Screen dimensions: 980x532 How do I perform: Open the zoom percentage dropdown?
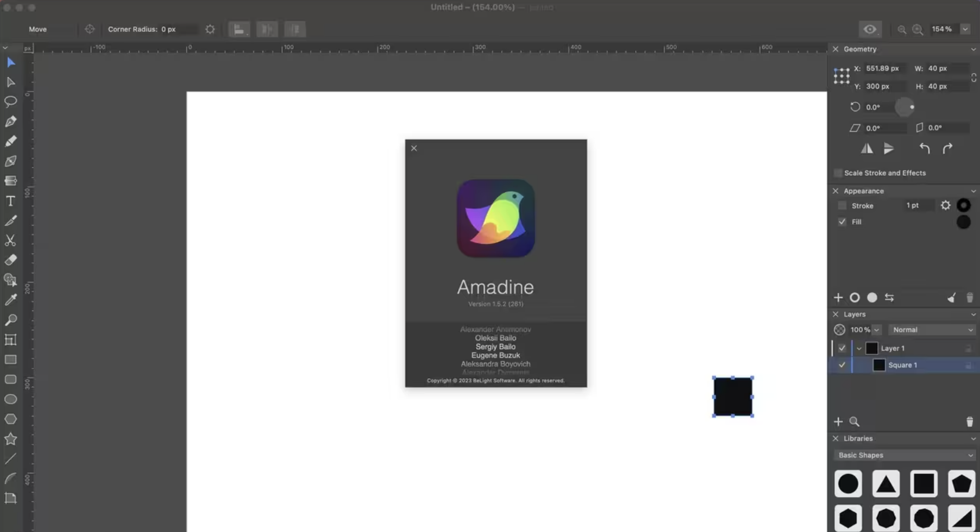pyautogui.click(x=965, y=29)
